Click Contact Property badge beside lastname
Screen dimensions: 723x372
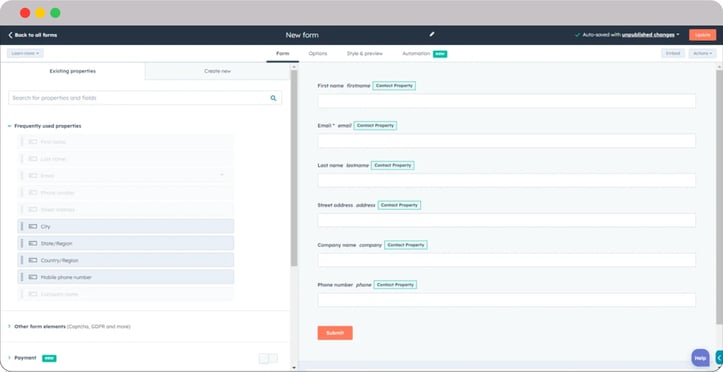[x=392, y=165]
